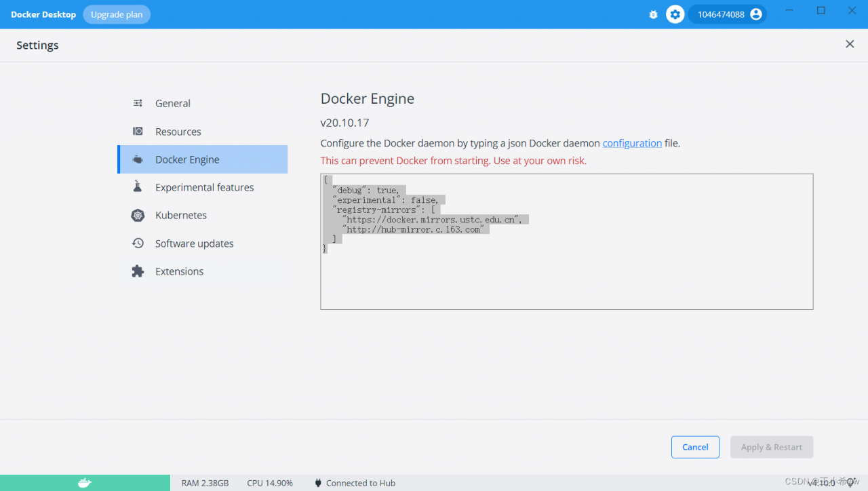Image resolution: width=868 pixels, height=491 pixels.
Task: Select Docker Engine in sidebar
Action: coord(187,159)
